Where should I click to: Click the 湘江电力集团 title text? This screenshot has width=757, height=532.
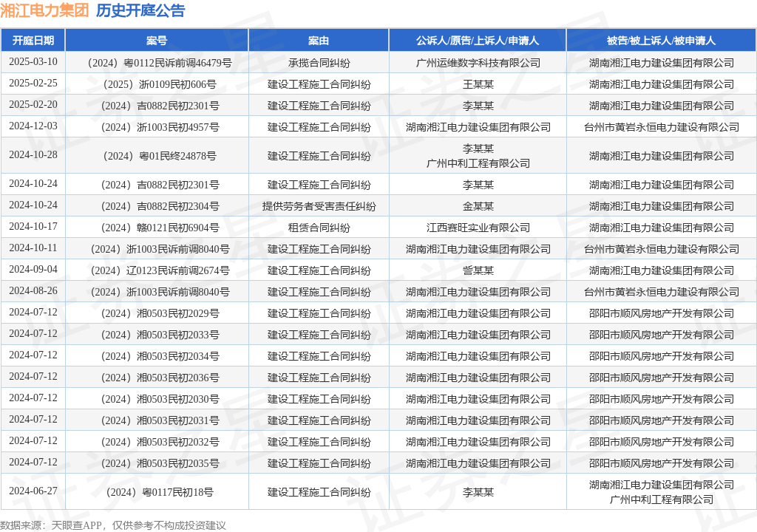44,10
